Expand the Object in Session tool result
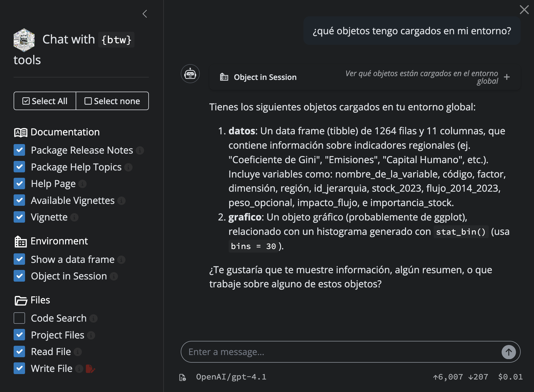 (507, 77)
